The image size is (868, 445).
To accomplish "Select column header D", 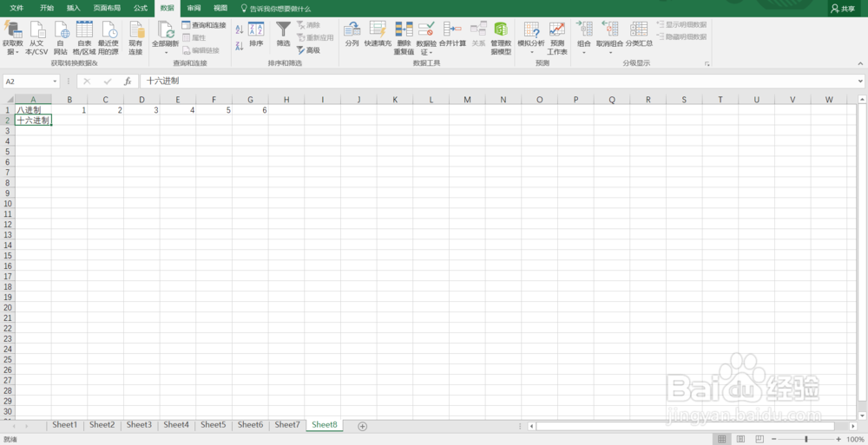I will [x=141, y=100].
